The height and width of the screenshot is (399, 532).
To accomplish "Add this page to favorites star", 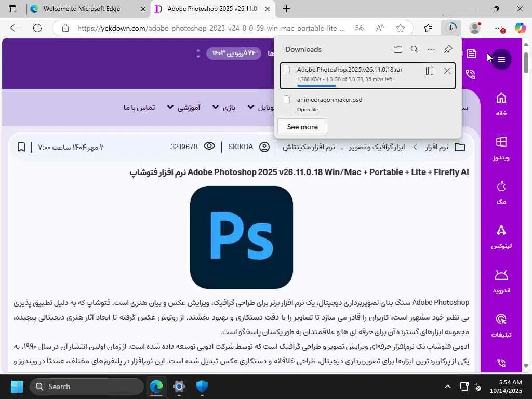I will click(401, 28).
